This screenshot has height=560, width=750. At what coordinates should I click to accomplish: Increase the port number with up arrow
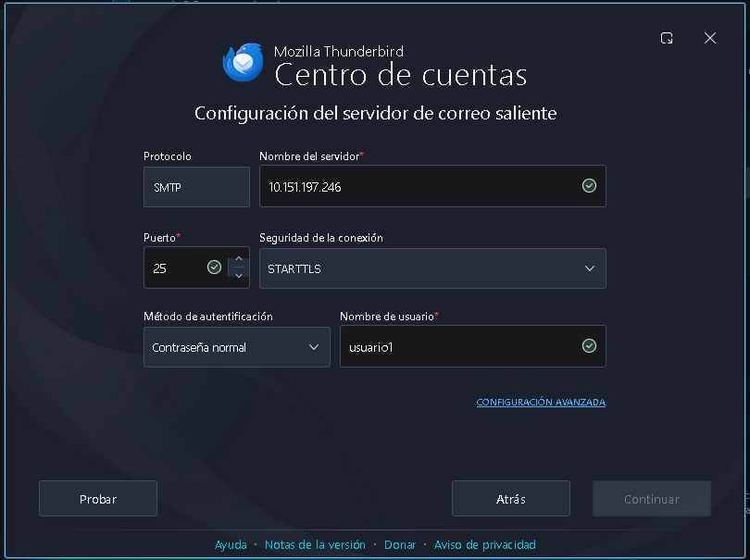(x=239, y=259)
